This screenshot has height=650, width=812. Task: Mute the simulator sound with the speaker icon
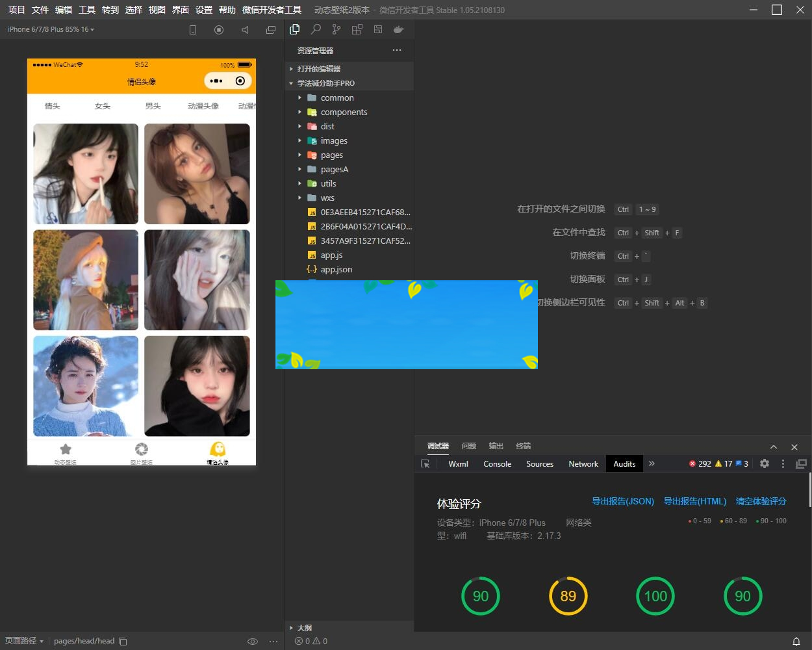pos(244,29)
